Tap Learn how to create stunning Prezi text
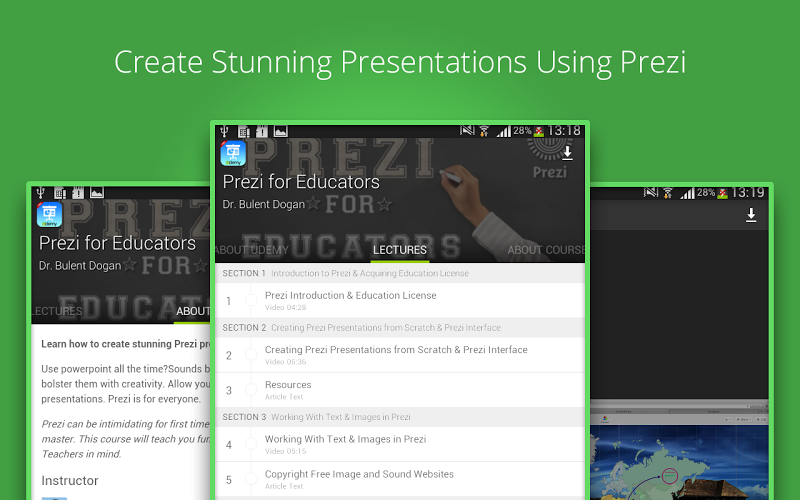The width and height of the screenshot is (800, 500). tap(126, 344)
